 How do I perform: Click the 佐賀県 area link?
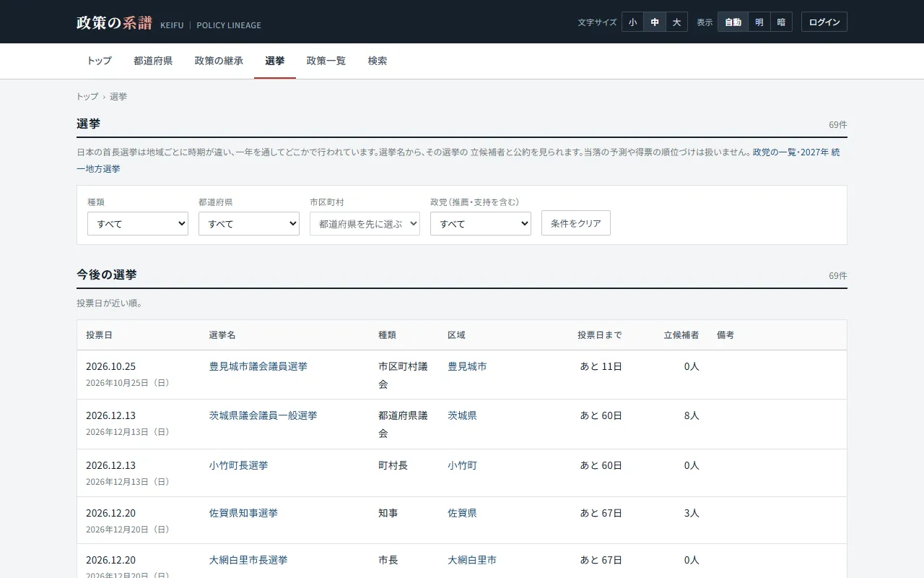pyautogui.click(x=462, y=513)
